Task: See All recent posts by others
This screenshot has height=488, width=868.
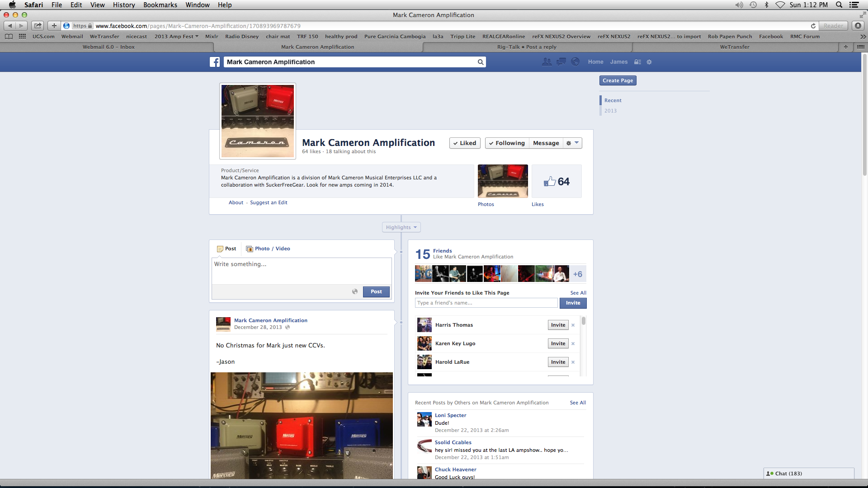Action: click(578, 403)
